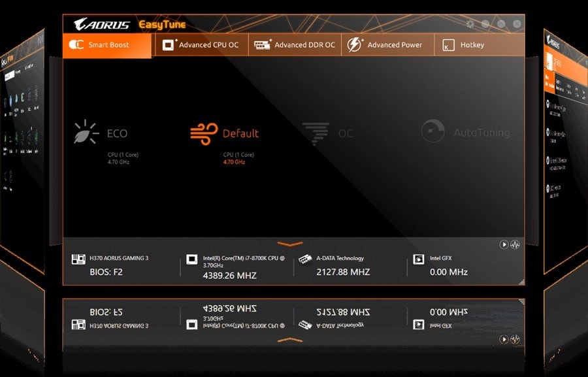
Task: Click the 2127.88 MHZ memory frequency
Action: click(343, 272)
